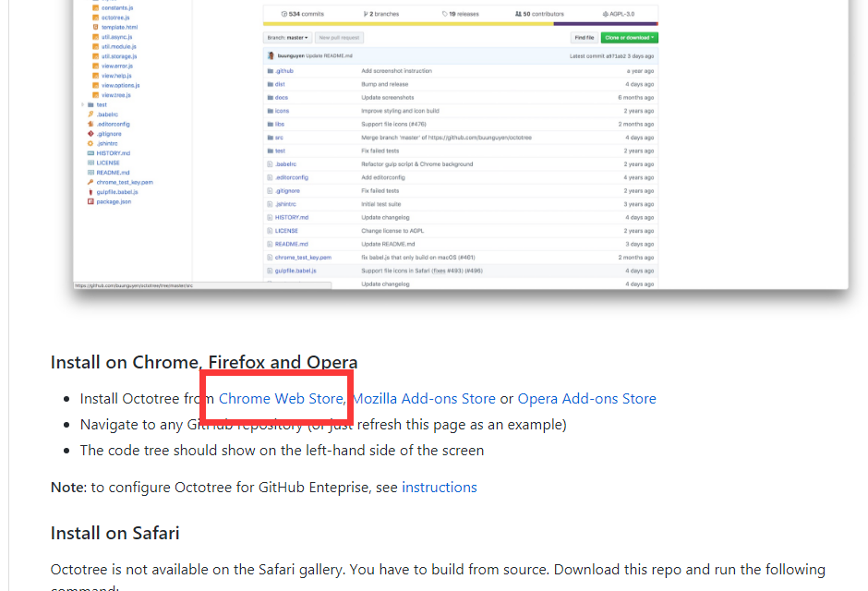The height and width of the screenshot is (591, 868).
Task: Open latest commit hash a971ab2
Action: pyautogui.click(x=616, y=56)
